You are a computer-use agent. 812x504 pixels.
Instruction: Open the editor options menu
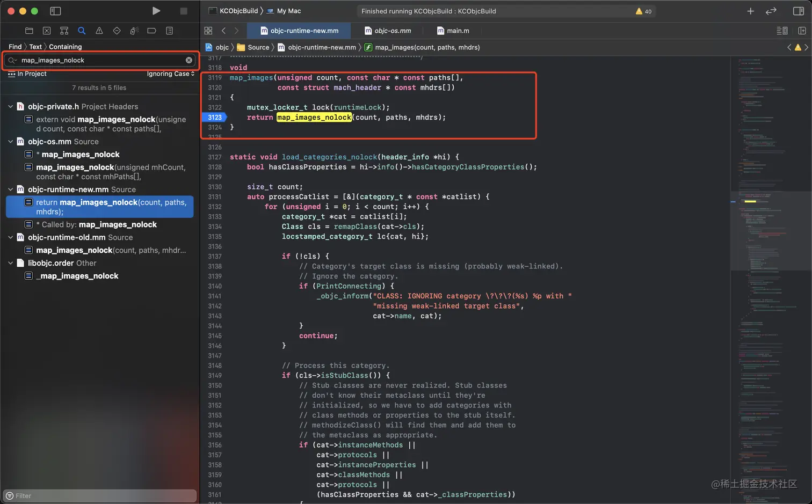point(782,31)
